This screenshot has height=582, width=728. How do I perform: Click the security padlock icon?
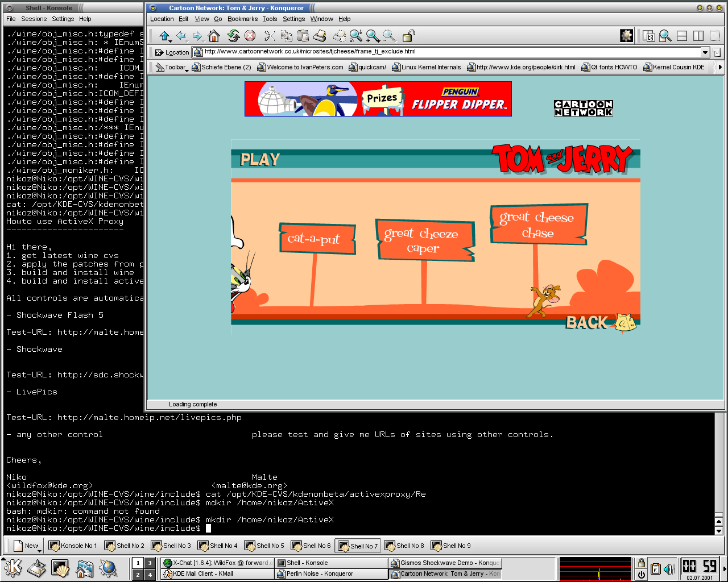click(408, 36)
